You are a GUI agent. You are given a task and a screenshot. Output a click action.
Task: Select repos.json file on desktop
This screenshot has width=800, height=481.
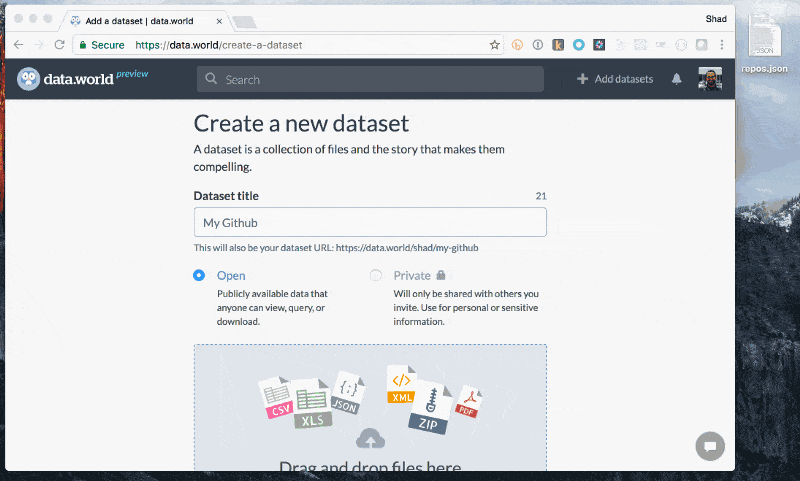pos(764,43)
